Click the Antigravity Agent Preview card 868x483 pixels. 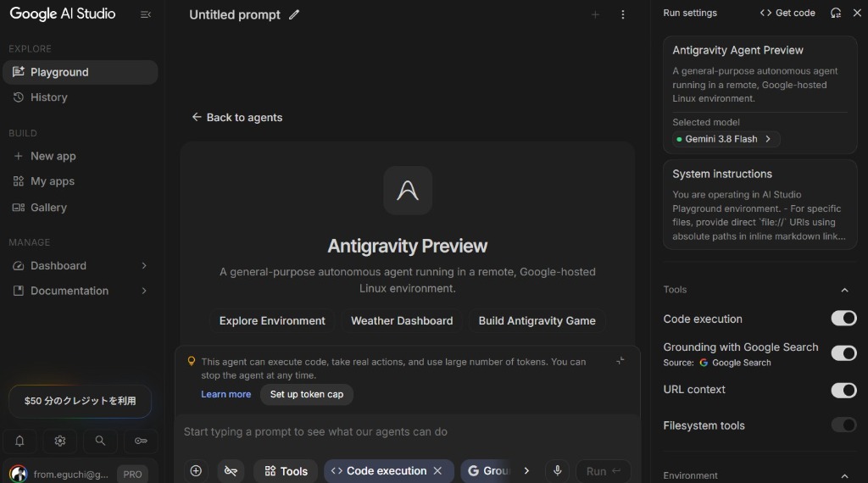[760, 95]
